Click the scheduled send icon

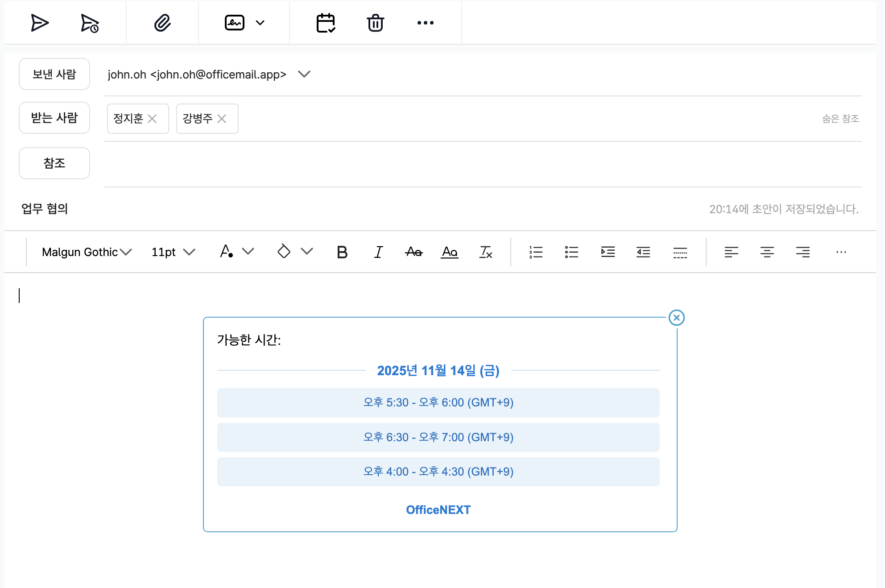click(89, 23)
